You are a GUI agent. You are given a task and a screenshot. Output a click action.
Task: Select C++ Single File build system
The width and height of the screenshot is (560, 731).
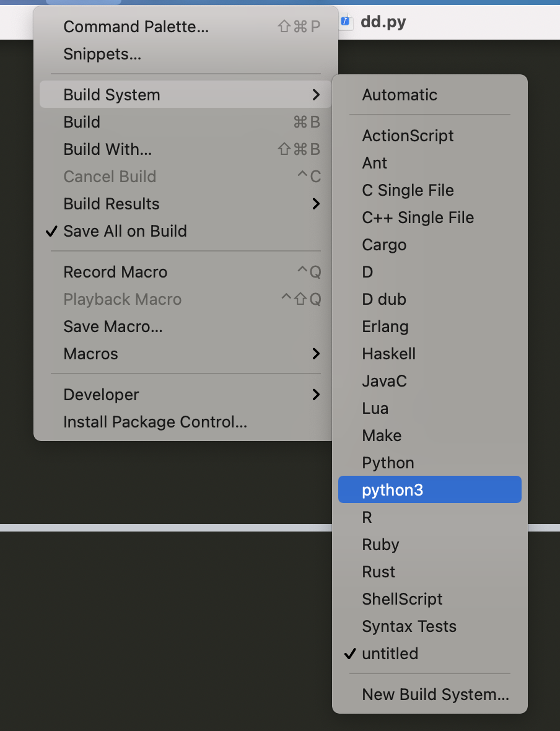click(x=429, y=217)
